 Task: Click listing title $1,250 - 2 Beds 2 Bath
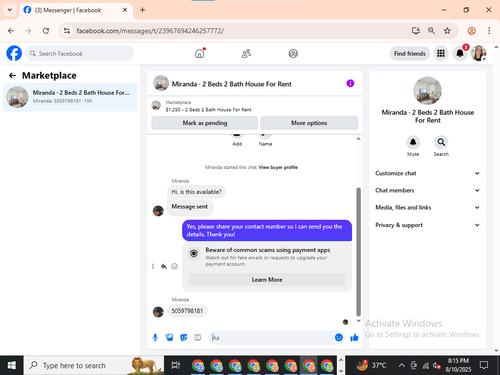tap(208, 110)
